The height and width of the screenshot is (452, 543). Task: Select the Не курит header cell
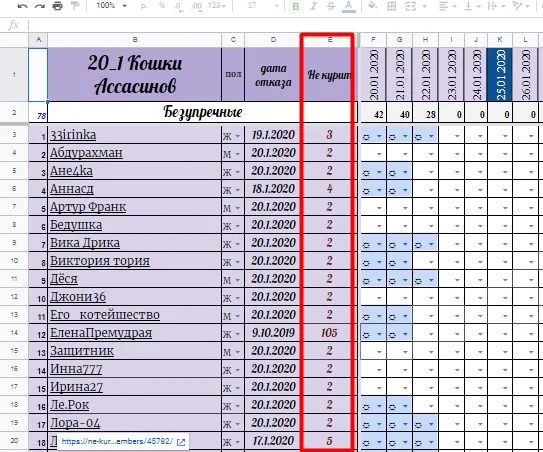point(329,74)
